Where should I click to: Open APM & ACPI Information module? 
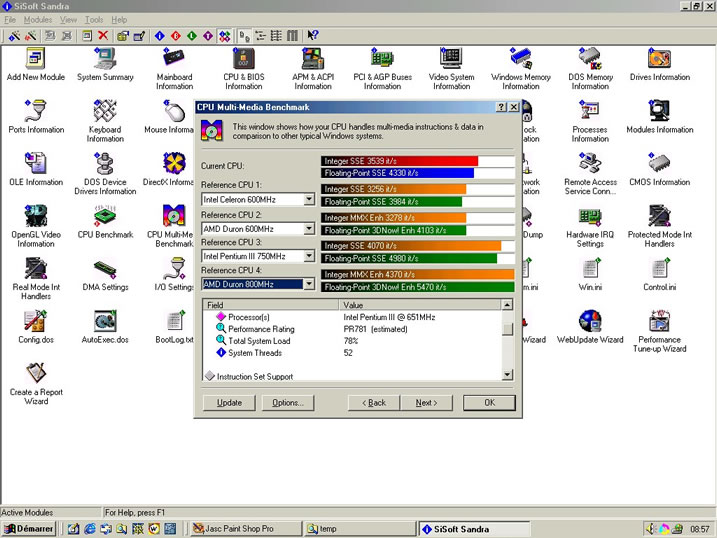pos(313,69)
